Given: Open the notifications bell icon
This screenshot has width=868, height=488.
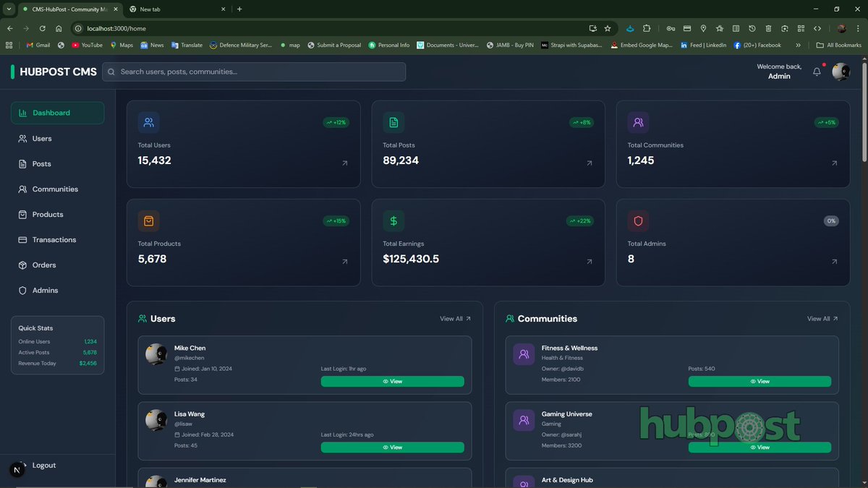Looking at the screenshot, I should [x=817, y=72].
